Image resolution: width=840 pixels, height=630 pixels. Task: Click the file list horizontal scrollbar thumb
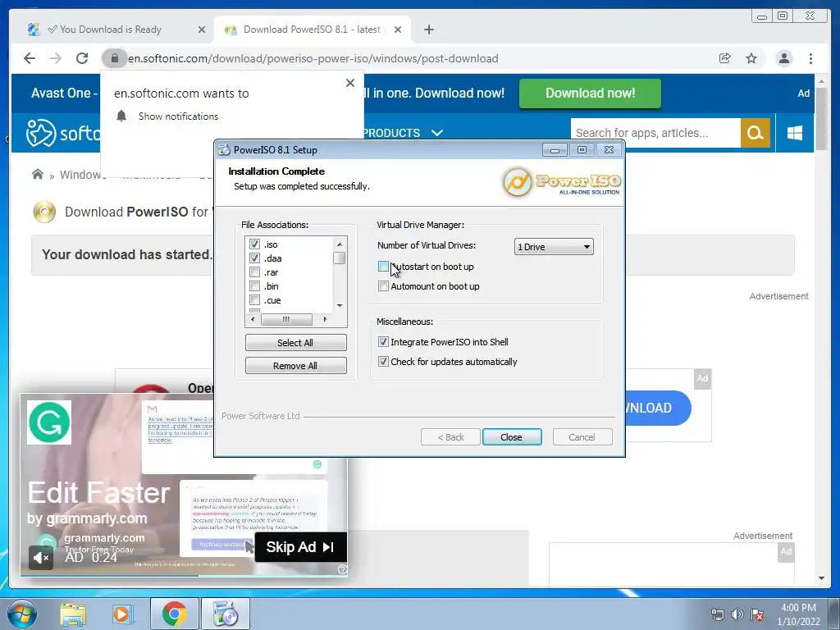coord(286,319)
